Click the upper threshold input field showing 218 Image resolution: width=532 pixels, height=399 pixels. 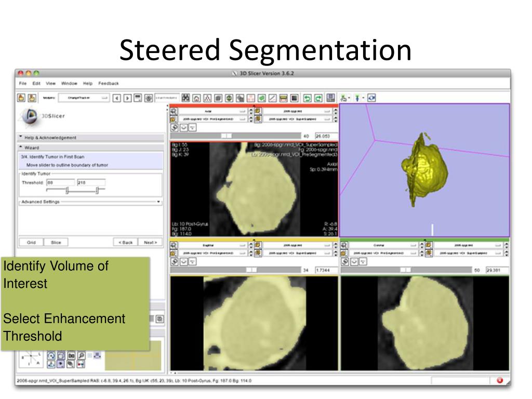click(91, 183)
